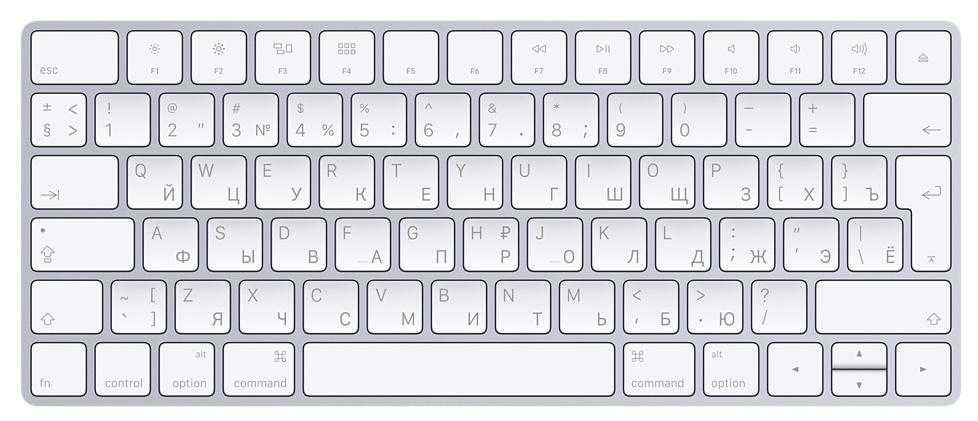Screen dimensions: 978x421
Task: Click the F1 brightness down key
Action: point(155,57)
